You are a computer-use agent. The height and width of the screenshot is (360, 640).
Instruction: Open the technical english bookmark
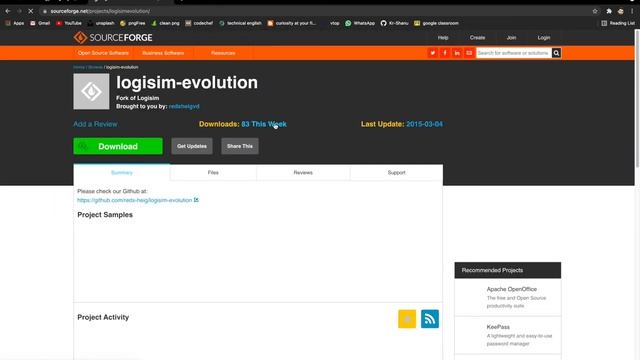tap(240, 23)
